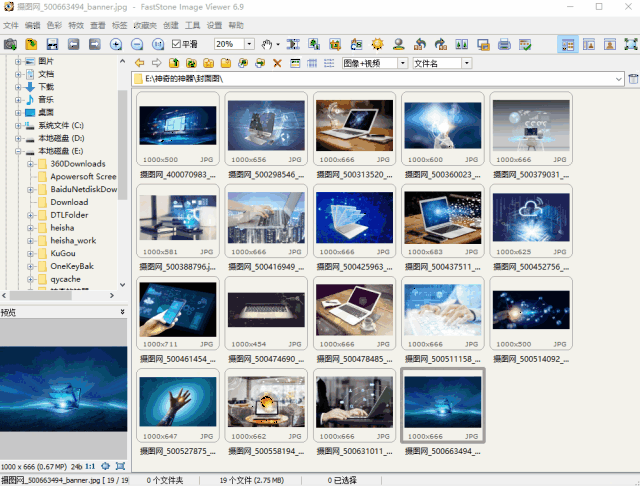Screen dimensions: 640x486
Task: Click the folder path address field
Action: coord(378,79)
